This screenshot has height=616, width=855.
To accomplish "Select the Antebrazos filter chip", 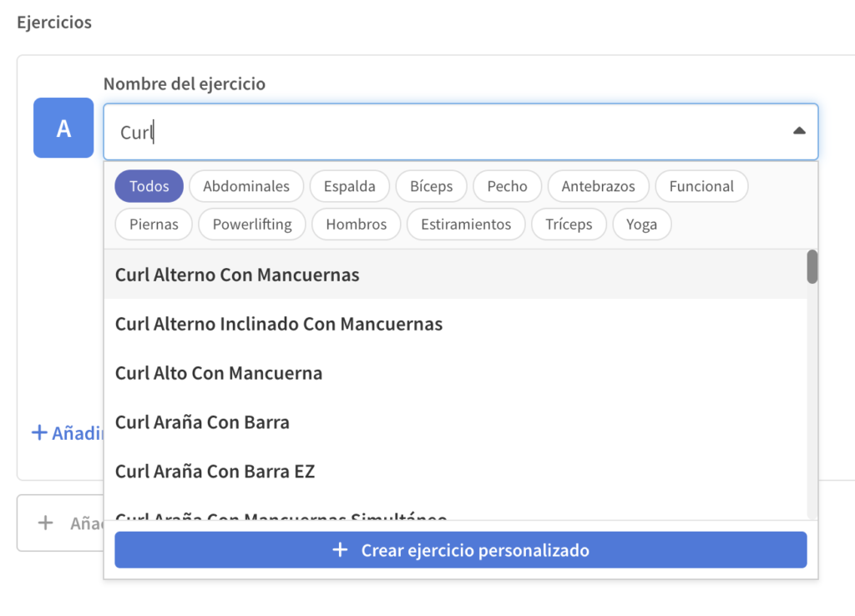I will pyautogui.click(x=598, y=186).
